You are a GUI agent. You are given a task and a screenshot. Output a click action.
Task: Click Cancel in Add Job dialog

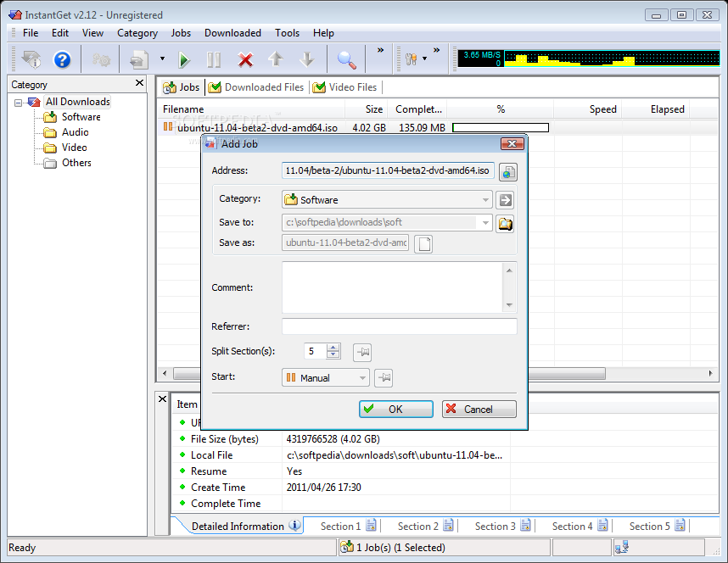[x=479, y=410]
